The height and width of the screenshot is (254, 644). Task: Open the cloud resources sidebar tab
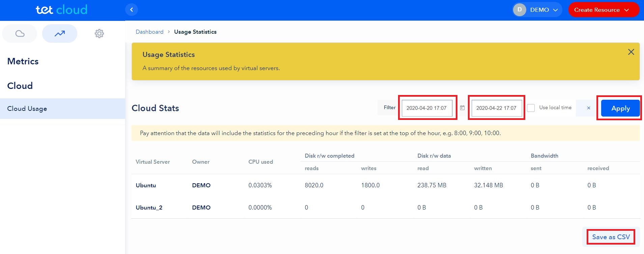[x=20, y=33]
